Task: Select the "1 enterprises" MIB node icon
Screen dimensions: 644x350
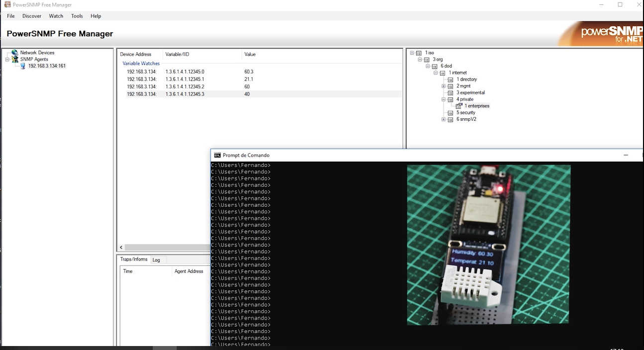Action: pyautogui.click(x=458, y=105)
